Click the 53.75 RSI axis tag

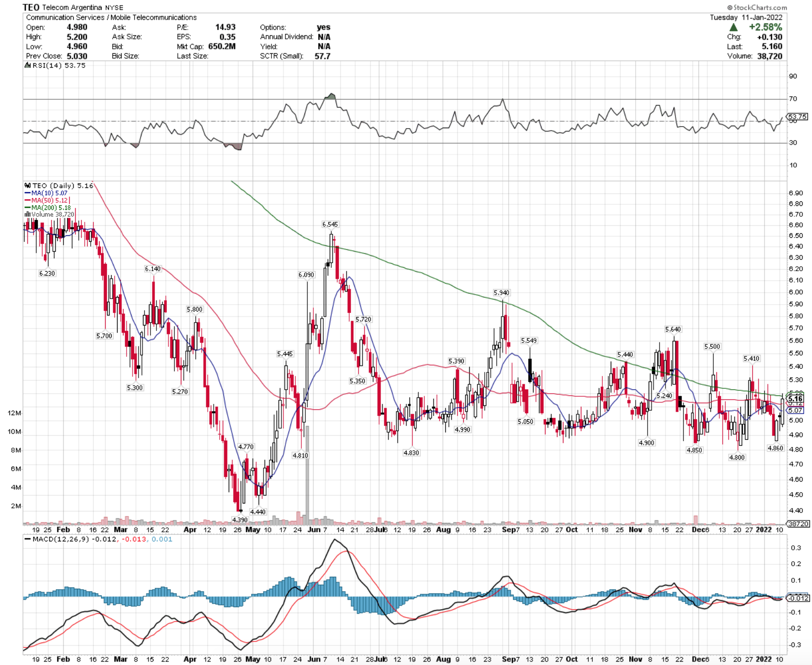click(x=798, y=117)
